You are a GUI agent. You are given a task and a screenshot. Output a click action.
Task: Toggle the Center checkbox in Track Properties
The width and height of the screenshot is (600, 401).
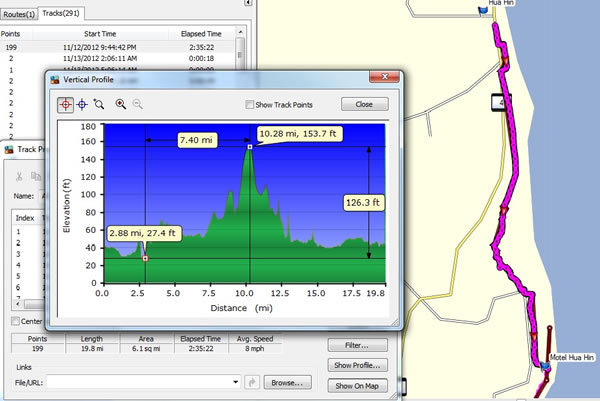15,321
